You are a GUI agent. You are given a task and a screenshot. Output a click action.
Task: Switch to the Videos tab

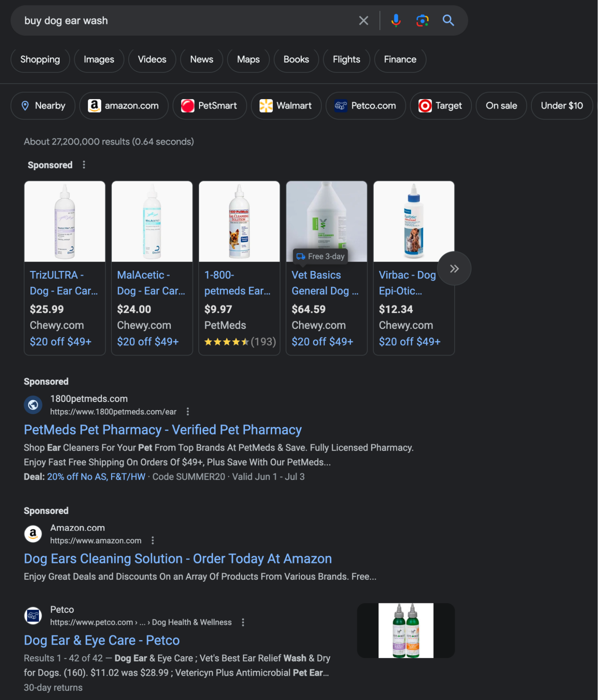(152, 60)
